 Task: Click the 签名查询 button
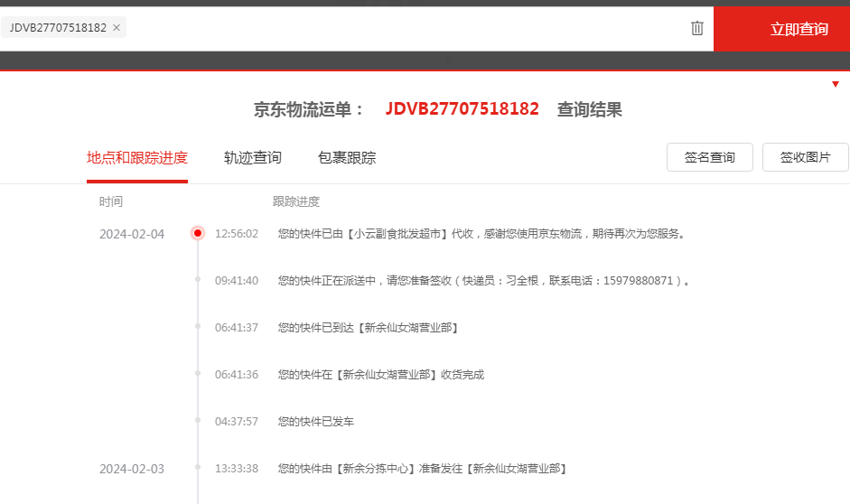pos(710,157)
